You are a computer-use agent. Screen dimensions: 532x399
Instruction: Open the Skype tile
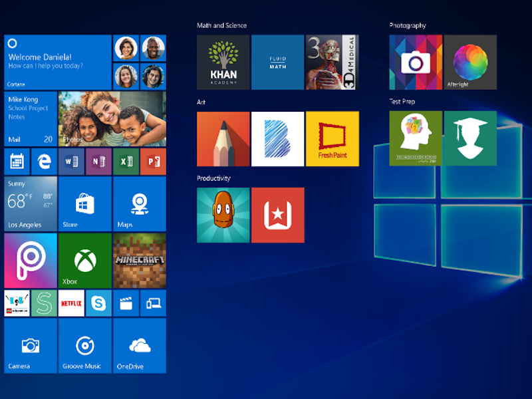click(x=98, y=303)
